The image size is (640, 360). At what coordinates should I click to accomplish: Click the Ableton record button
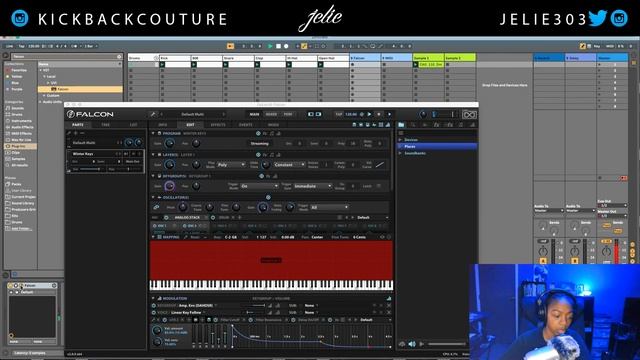tap(286, 46)
